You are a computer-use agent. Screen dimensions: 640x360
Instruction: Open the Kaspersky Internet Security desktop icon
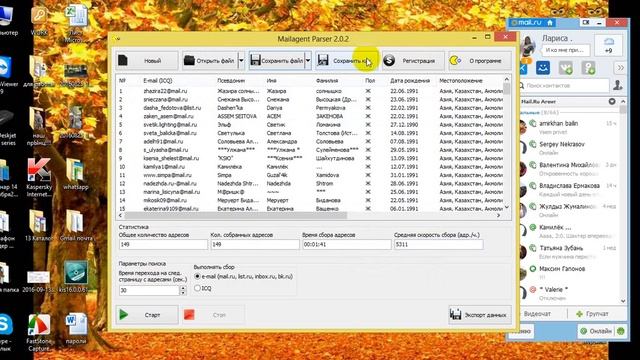(39, 177)
